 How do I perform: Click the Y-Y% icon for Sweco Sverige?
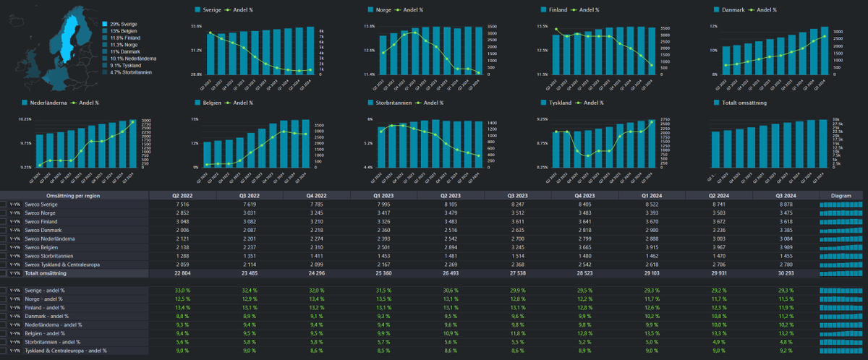click(x=15, y=205)
